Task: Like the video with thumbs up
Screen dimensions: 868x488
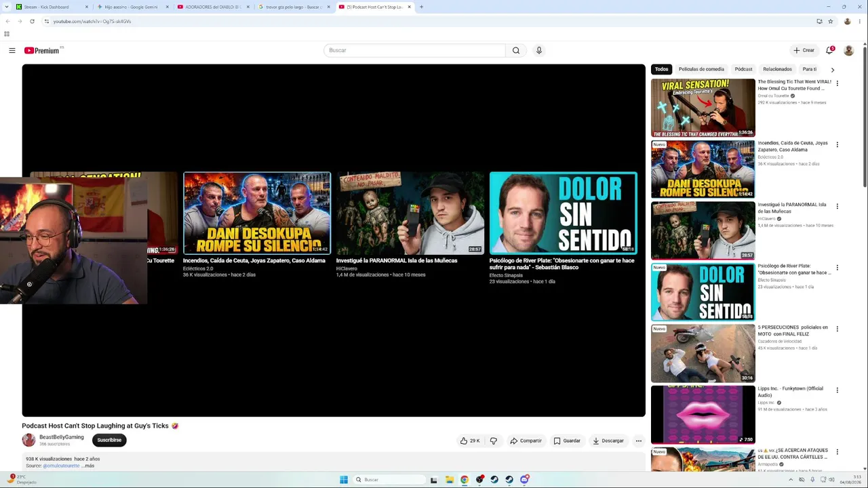Action: 470,441
